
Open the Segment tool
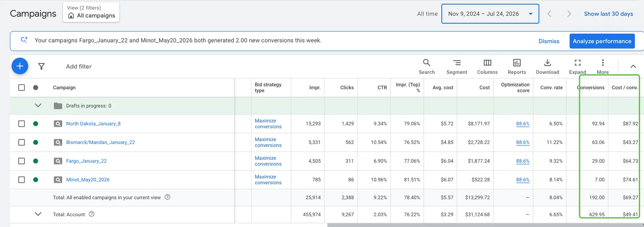click(457, 67)
